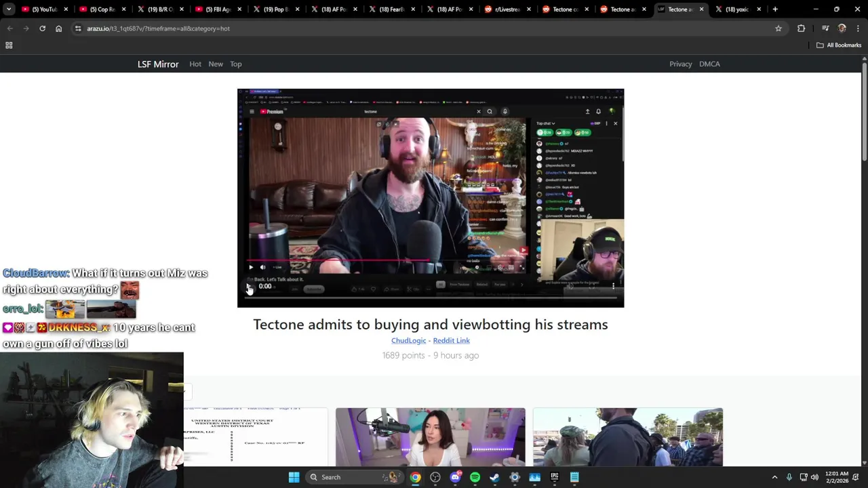The image size is (868, 488).
Task: Open the ChudLogic author link
Action: point(408,340)
